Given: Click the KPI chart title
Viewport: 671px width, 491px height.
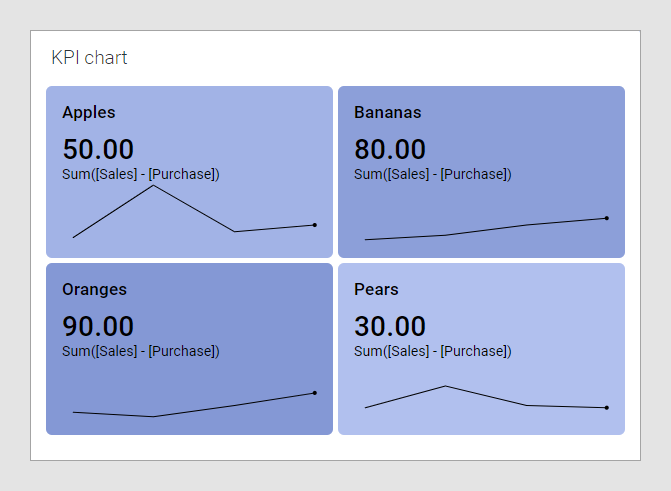Looking at the screenshot, I should (90, 58).
